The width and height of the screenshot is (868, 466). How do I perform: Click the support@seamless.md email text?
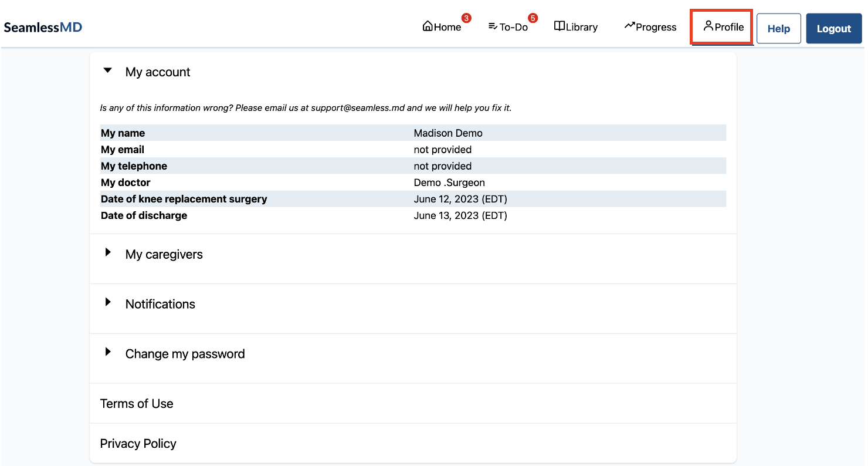(x=358, y=108)
